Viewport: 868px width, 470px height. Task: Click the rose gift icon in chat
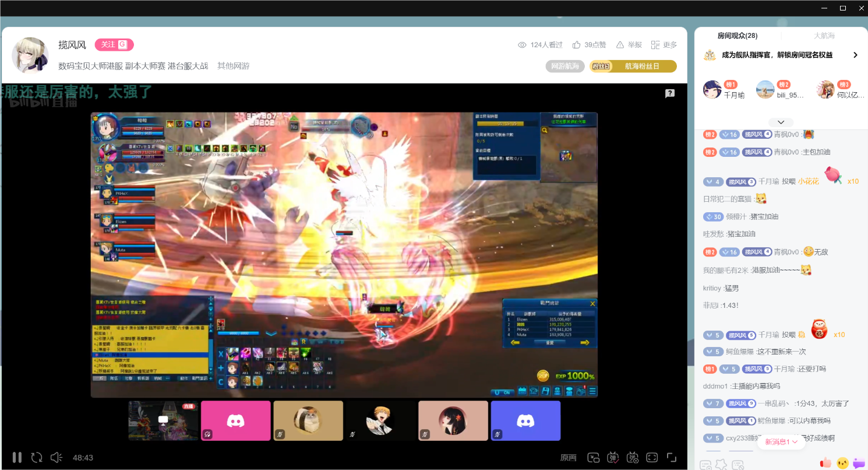click(x=833, y=176)
